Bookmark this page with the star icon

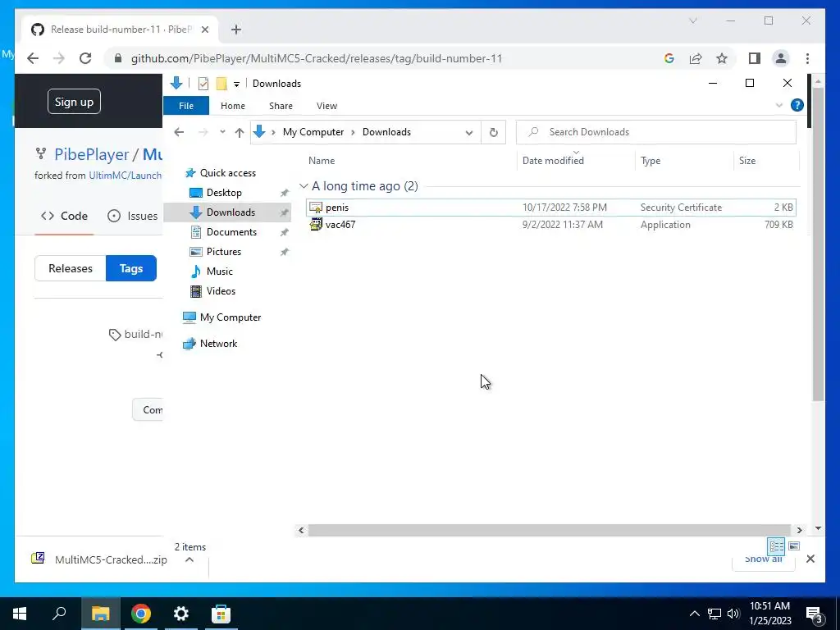coord(722,58)
